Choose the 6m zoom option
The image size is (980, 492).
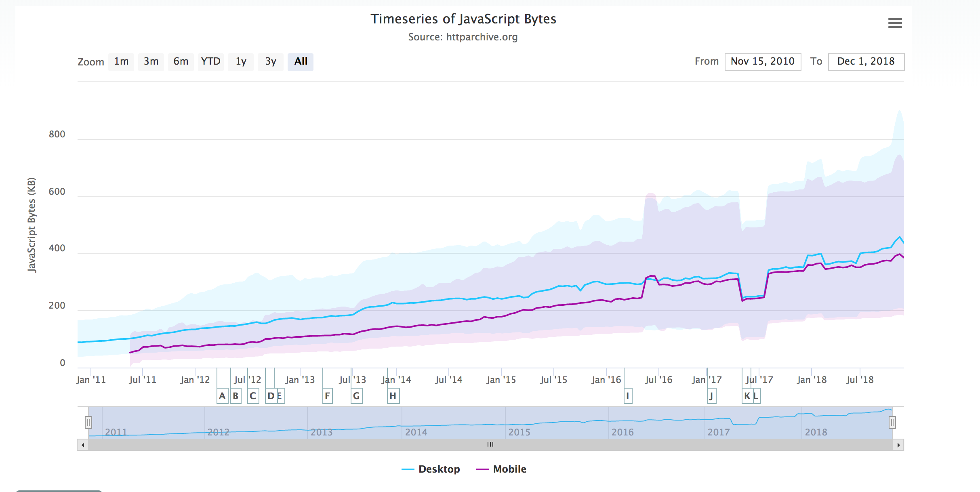point(181,62)
